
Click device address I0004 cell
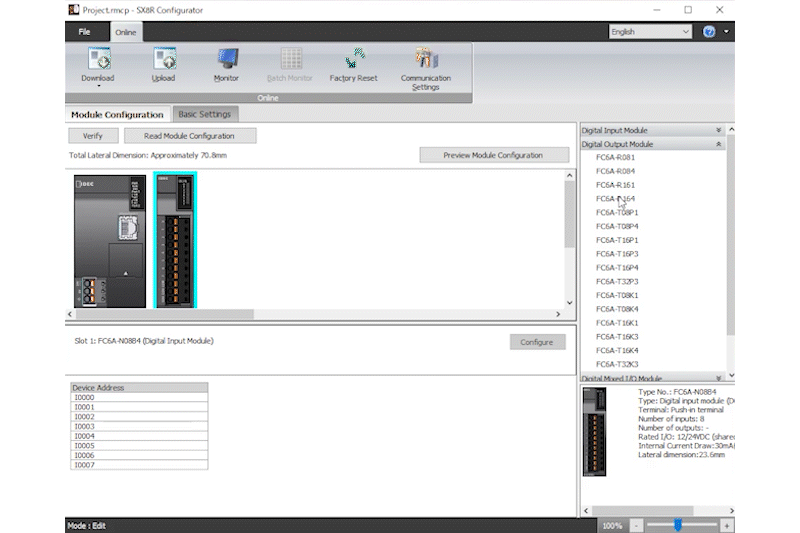click(x=139, y=436)
